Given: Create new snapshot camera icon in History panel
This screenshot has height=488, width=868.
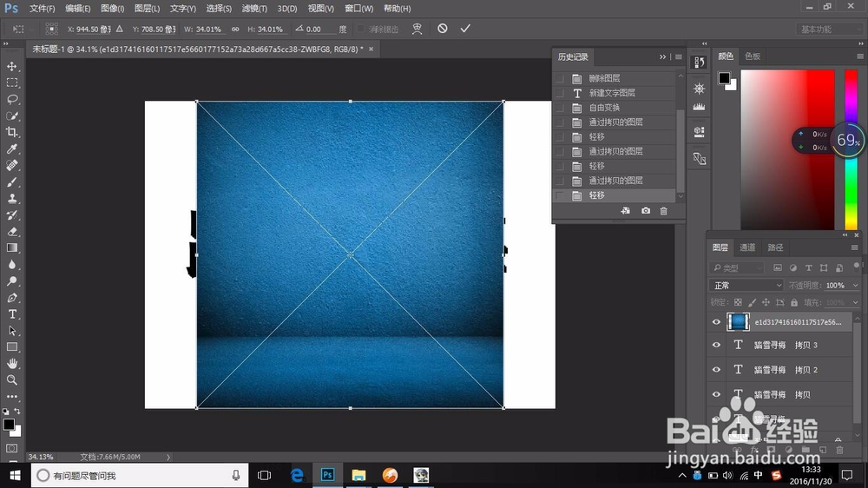Looking at the screenshot, I should pos(646,211).
